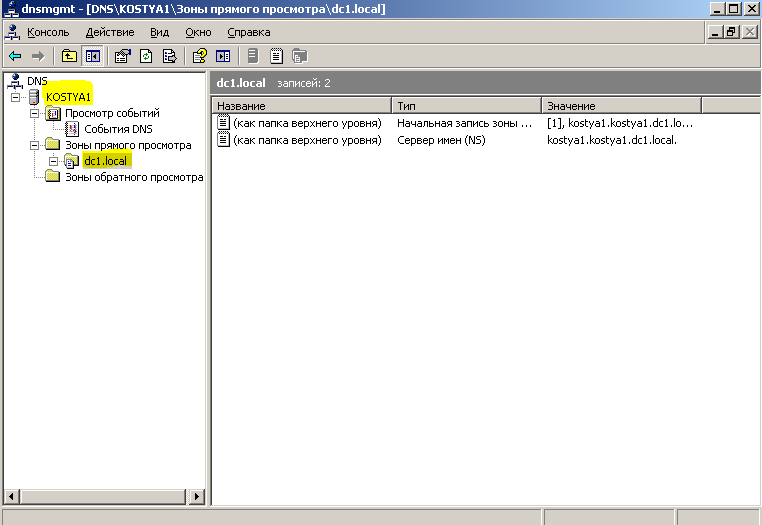Click the Зоны обратного просмотра folder icon
The image size is (762, 525).
click(52, 176)
